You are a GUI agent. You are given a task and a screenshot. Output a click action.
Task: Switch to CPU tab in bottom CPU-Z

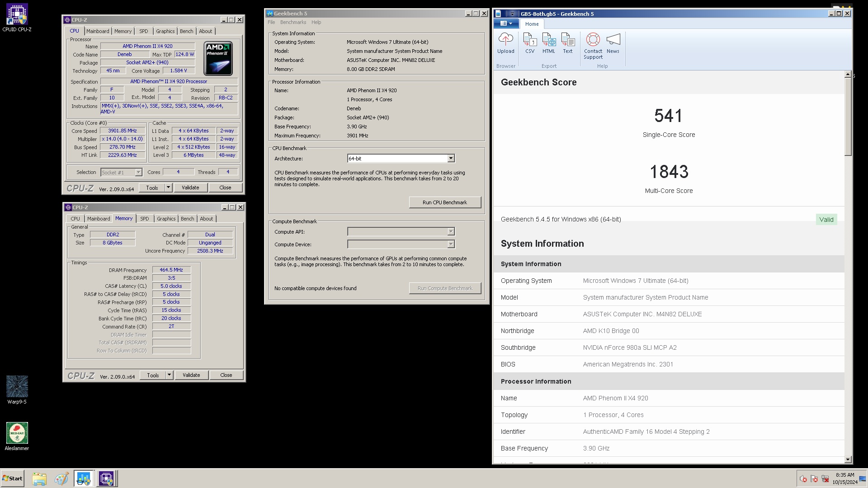(75, 219)
